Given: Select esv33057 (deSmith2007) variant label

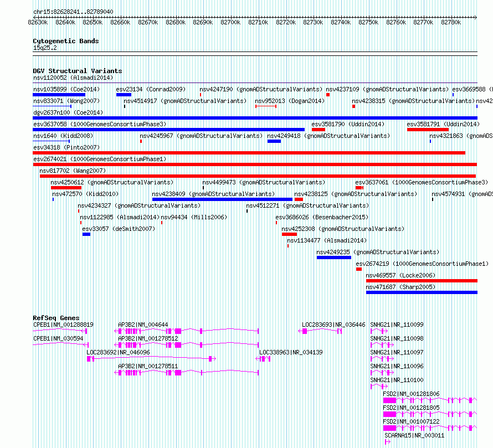Looking at the screenshot, I should (x=119, y=229).
